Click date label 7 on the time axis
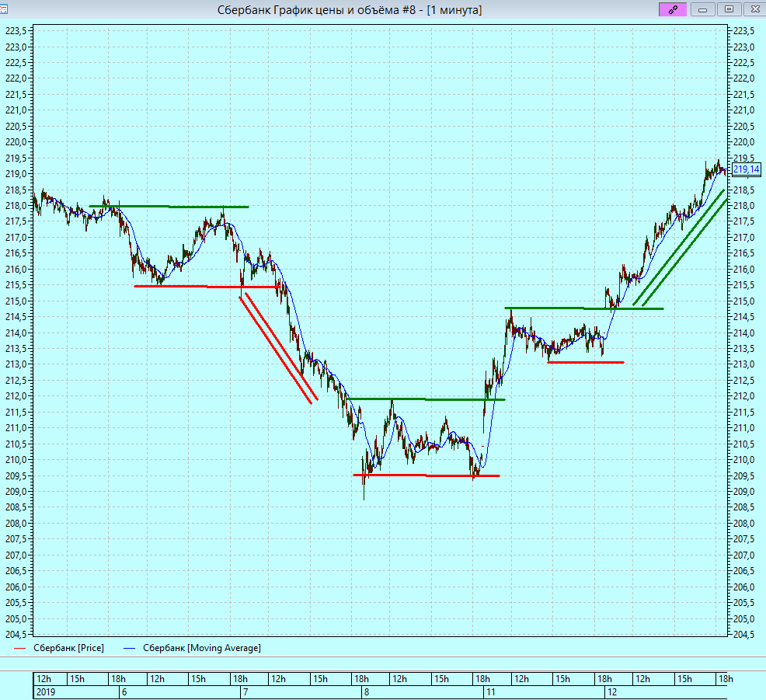 [245, 692]
